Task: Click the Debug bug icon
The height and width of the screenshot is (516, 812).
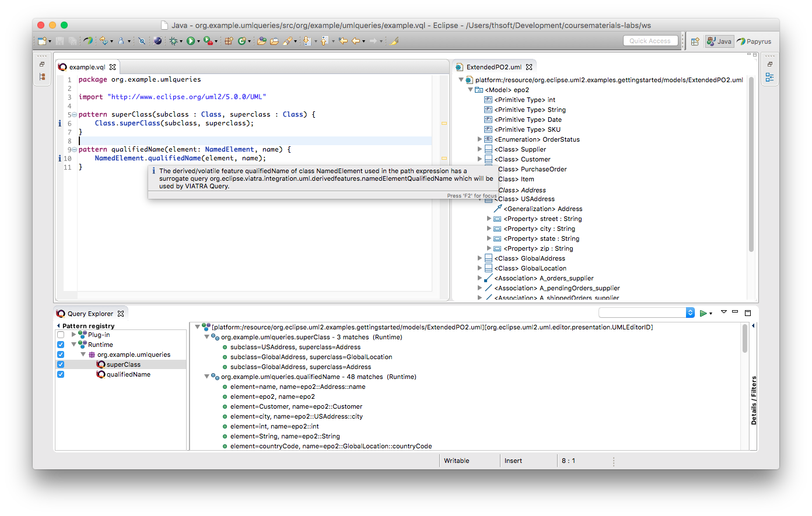Action: pyautogui.click(x=173, y=41)
